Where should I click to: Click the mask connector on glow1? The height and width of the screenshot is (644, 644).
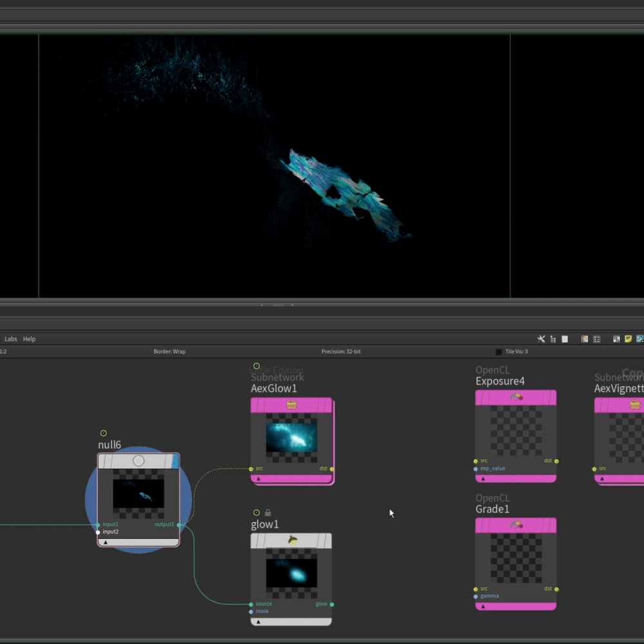251,612
